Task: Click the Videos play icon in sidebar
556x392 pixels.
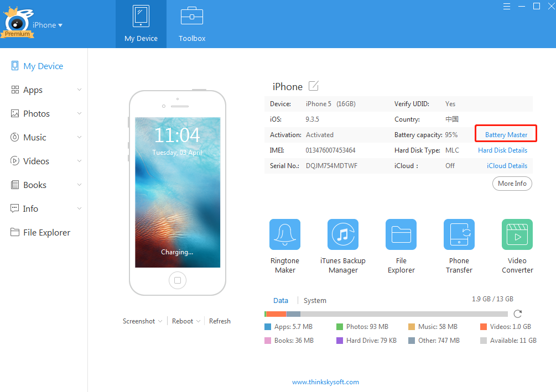Action: (x=15, y=161)
